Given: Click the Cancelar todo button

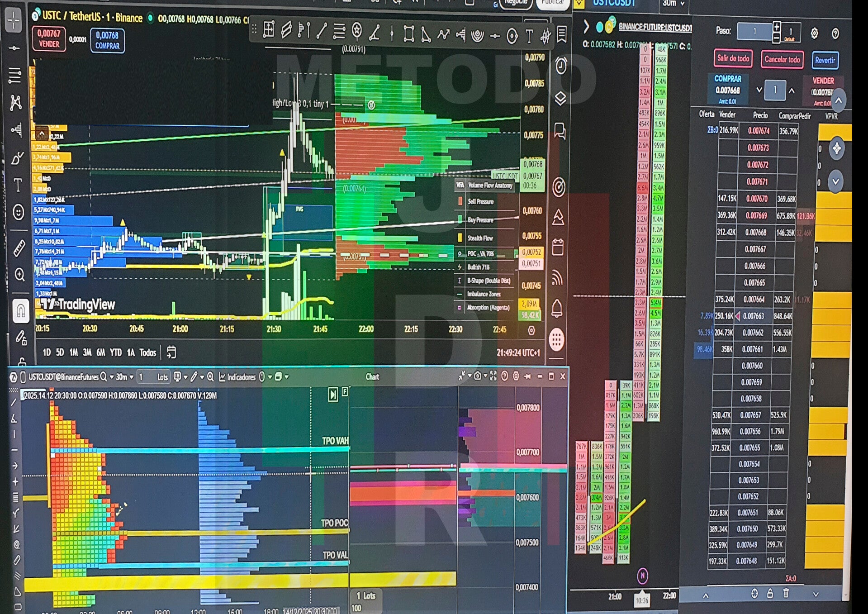Looking at the screenshot, I should click(782, 59).
